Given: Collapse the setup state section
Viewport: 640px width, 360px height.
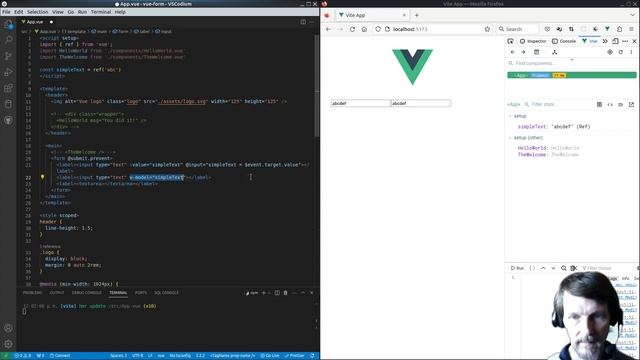Looking at the screenshot, I should click(510, 116).
